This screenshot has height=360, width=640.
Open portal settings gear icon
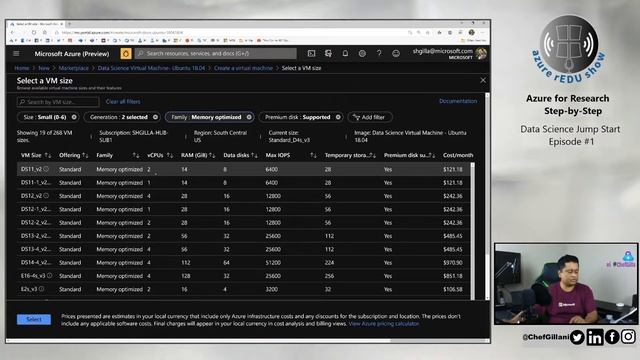pyautogui.click(x=362, y=53)
